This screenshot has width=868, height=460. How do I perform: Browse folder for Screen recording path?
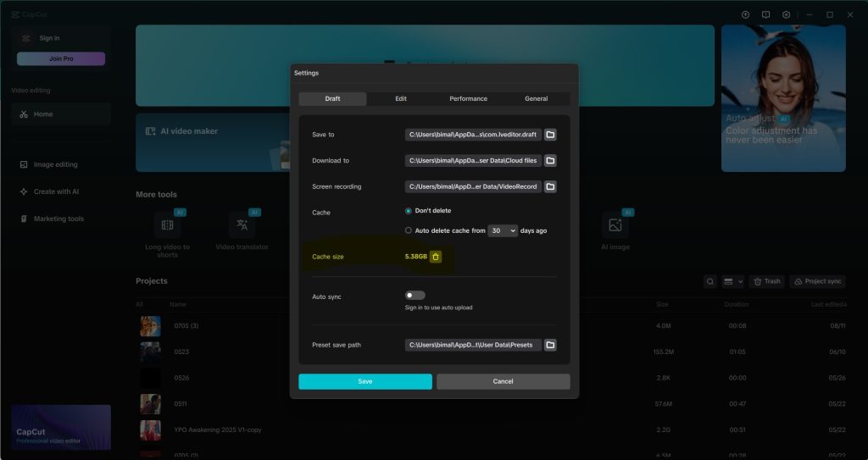(550, 186)
